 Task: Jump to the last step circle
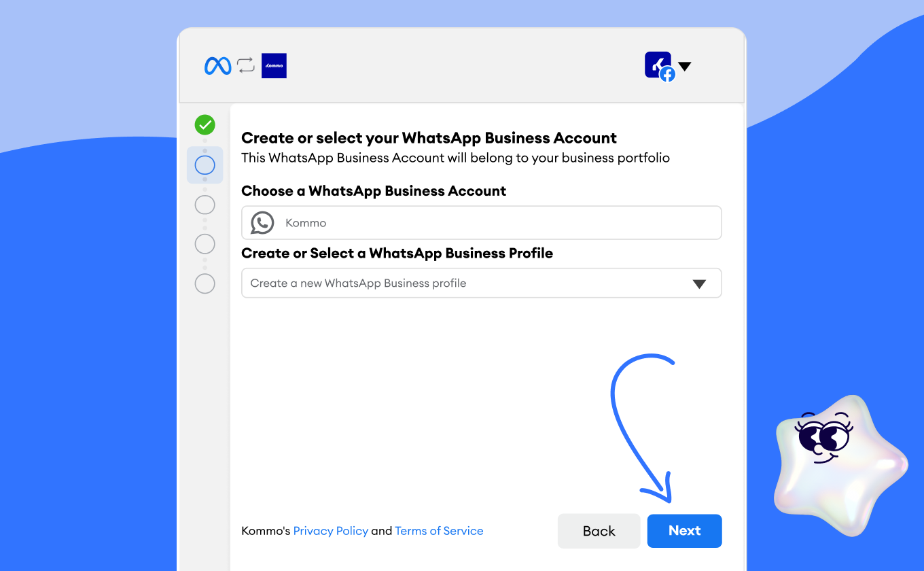click(205, 283)
